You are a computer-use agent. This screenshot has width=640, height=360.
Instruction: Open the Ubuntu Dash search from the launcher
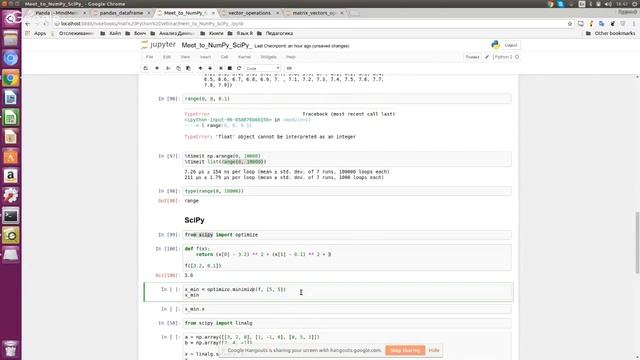click(x=11, y=18)
